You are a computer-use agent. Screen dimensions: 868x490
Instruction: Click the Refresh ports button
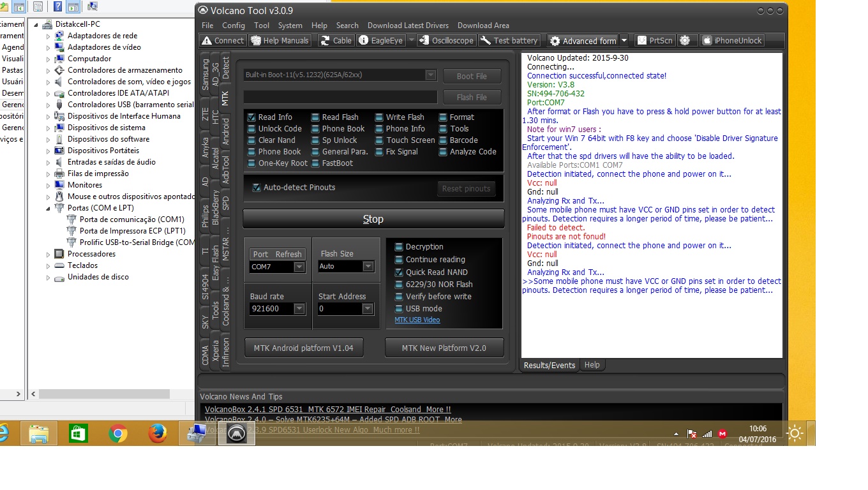pyautogui.click(x=288, y=254)
